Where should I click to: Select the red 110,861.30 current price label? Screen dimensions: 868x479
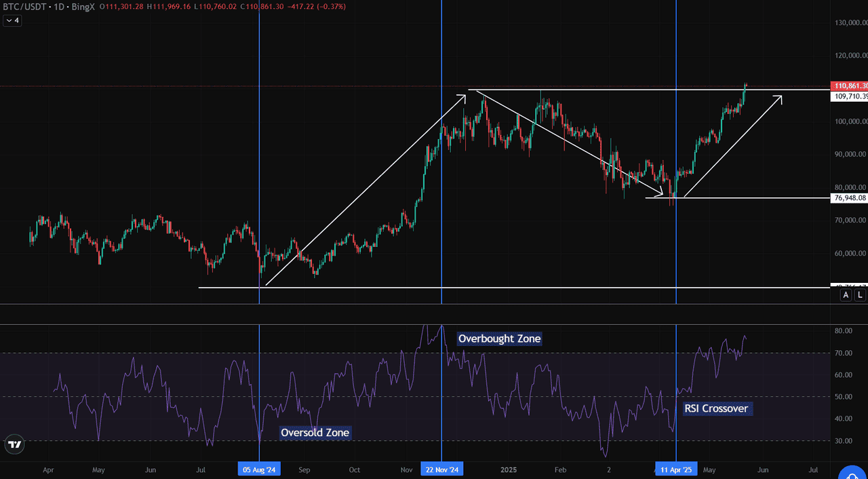pyautogui.click(x=849, y=86)
